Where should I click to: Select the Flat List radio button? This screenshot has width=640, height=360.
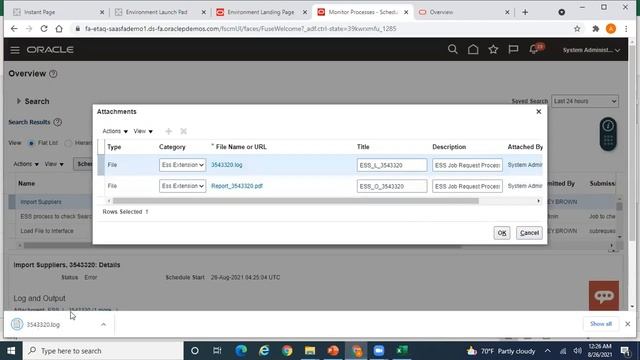(x=31, y=143)
